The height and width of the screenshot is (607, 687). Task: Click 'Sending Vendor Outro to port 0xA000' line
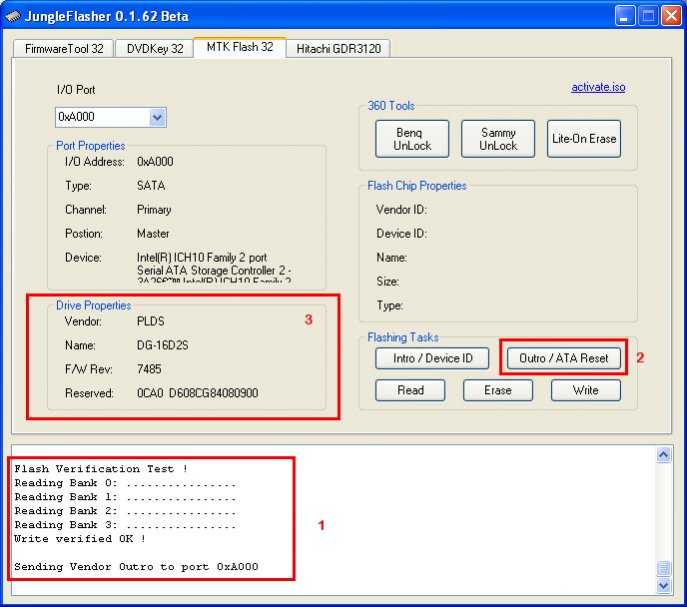coord(136,567)
